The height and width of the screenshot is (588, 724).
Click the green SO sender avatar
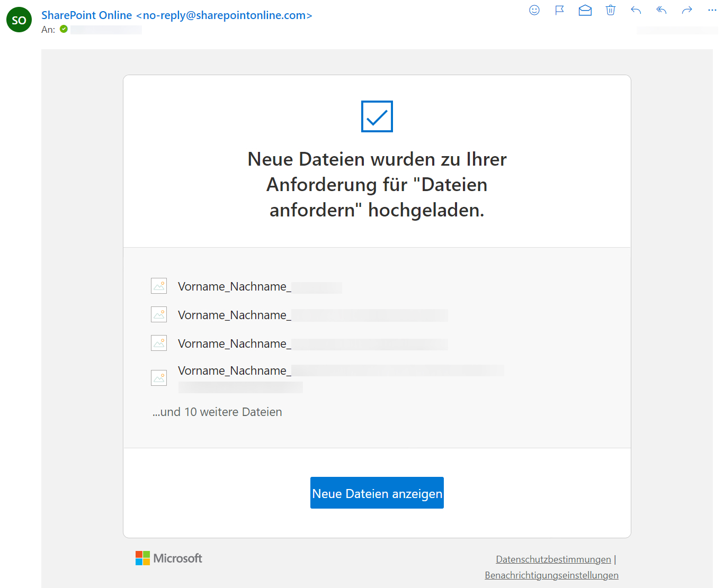pyautogui.click(x=19, y=20)
